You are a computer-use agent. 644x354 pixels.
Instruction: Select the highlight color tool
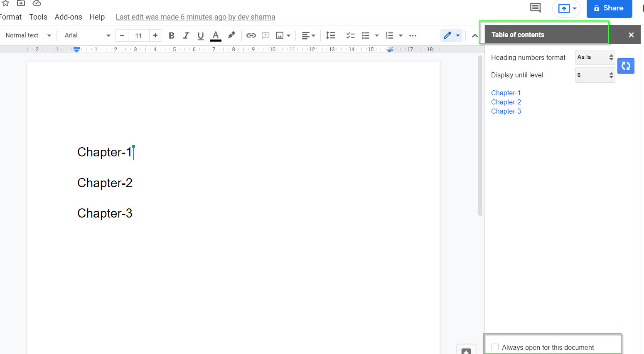(x=231, y=35)
